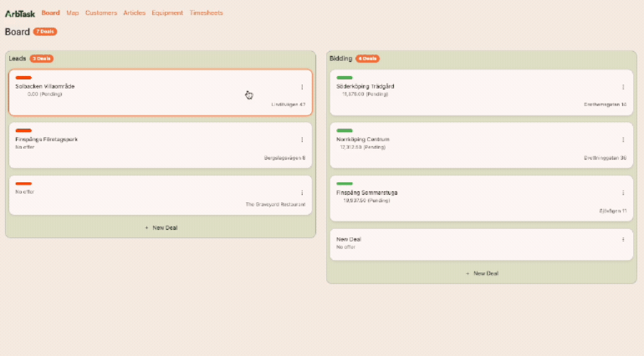
Task: Navigate to the Equipment page
Action: (x=167, y=13)
